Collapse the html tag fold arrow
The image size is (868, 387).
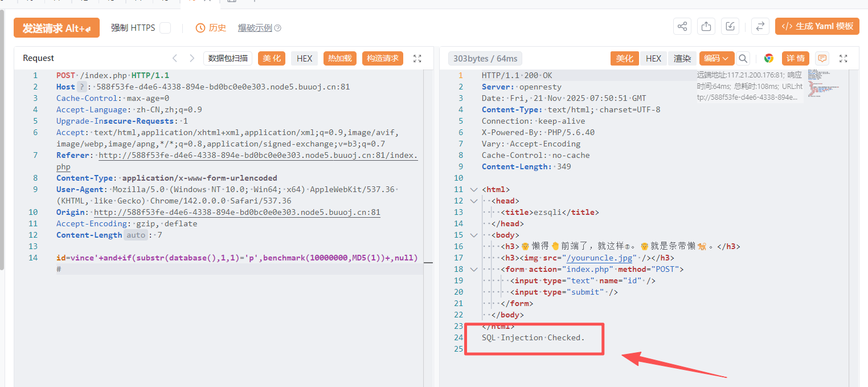pyautogui.click(x=473, y=190)
